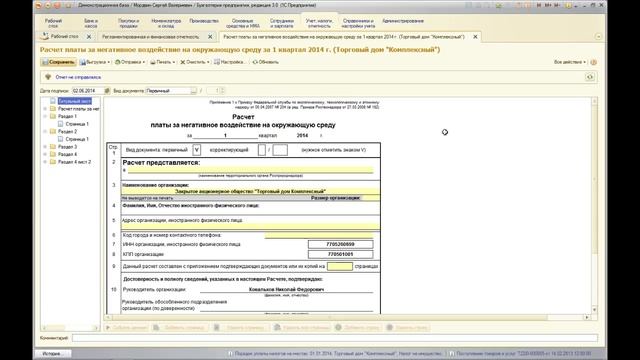The image size is (640, 360).
Task: Open the Все действия menu
Action: [569, 62]
